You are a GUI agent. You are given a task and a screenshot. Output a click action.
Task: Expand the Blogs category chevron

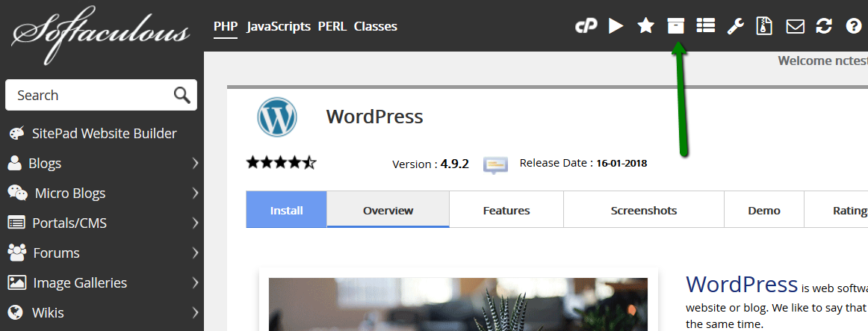(195, 164)
